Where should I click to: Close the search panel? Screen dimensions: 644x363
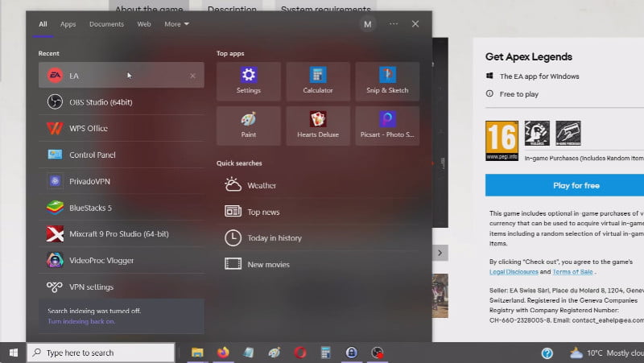[x=415, y=24]
